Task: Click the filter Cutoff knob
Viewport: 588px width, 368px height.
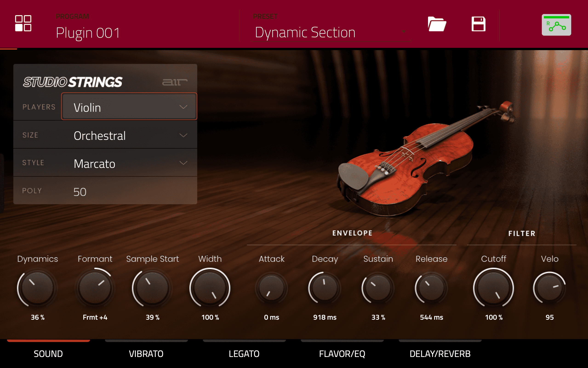Action: click(x=493, y=288)
